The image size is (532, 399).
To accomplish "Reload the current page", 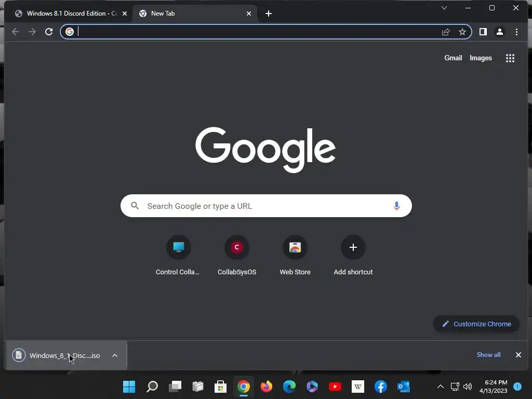I will click(49, 32).
